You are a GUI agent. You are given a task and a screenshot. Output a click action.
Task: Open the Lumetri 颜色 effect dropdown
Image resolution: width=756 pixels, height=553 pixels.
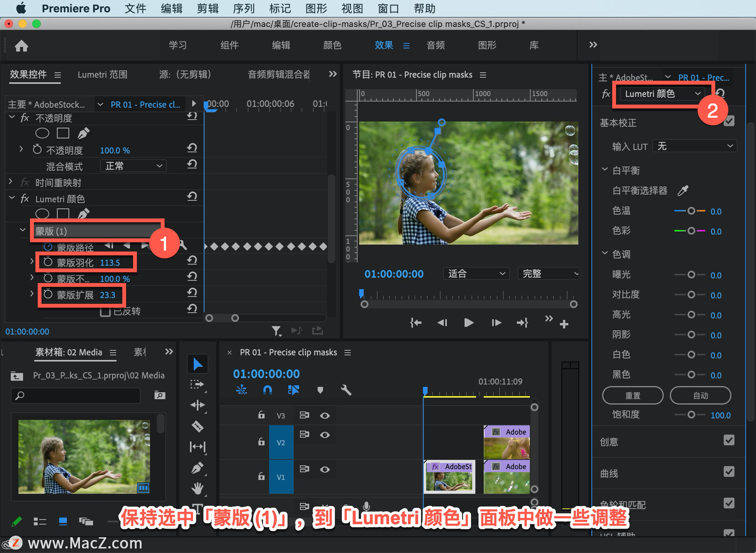point(663,94)
